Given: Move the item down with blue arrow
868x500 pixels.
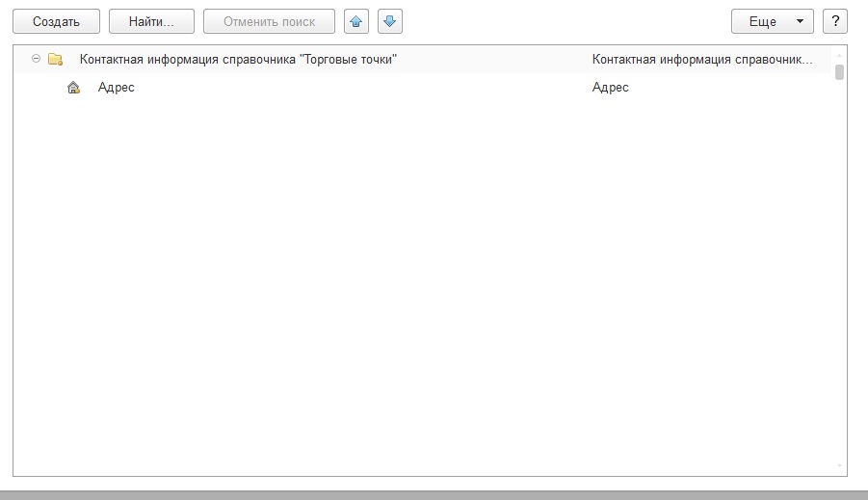Looking at the screenshot, I should tap(390, 21).
